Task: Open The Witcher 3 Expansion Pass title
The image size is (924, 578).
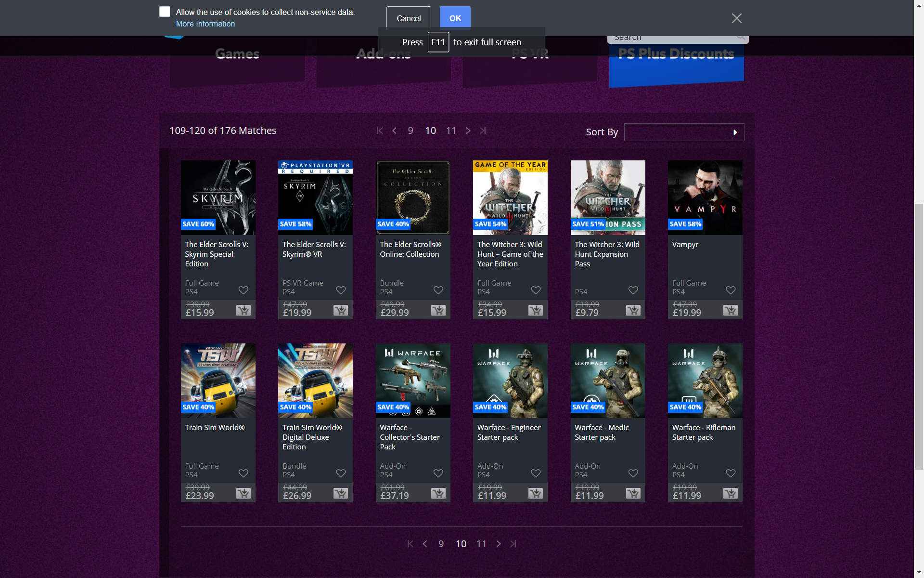Action: [x=607, y=254]
